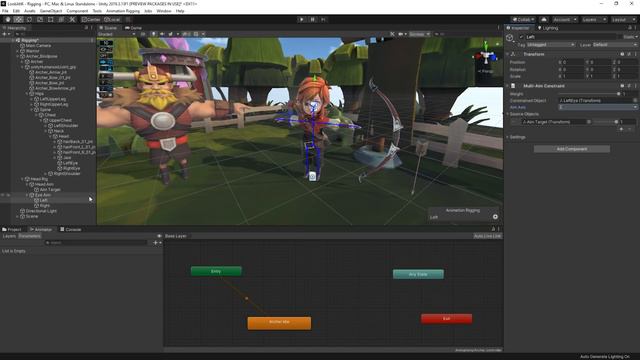The width and height of the screenshot is (640, 360).
Task: Open the Collab dropdown
Action: (x=523, y=19)
